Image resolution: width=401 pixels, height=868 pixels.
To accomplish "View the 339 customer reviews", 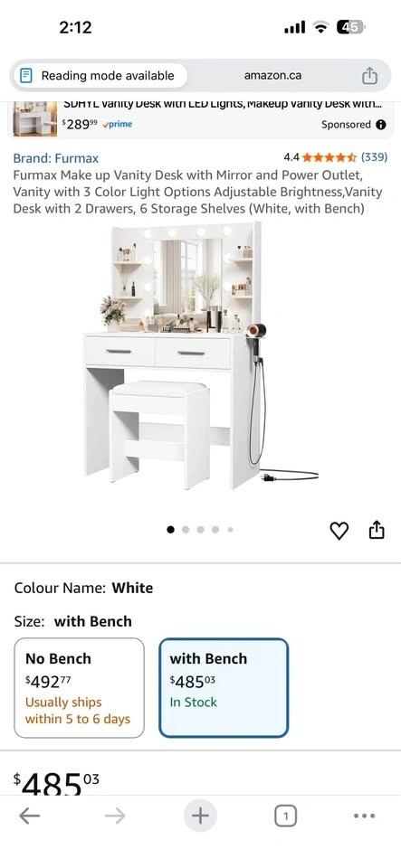I will click(x=375, y=157).
